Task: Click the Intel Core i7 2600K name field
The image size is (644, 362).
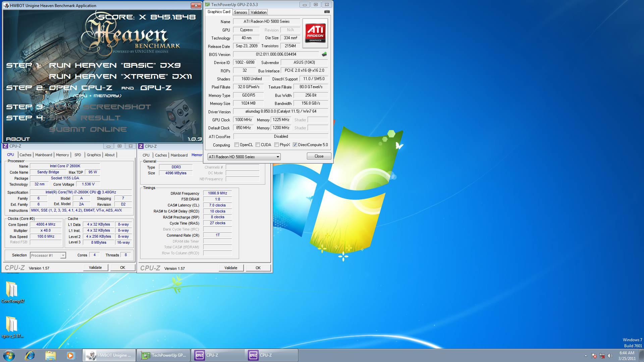Action: pos(65,166)
